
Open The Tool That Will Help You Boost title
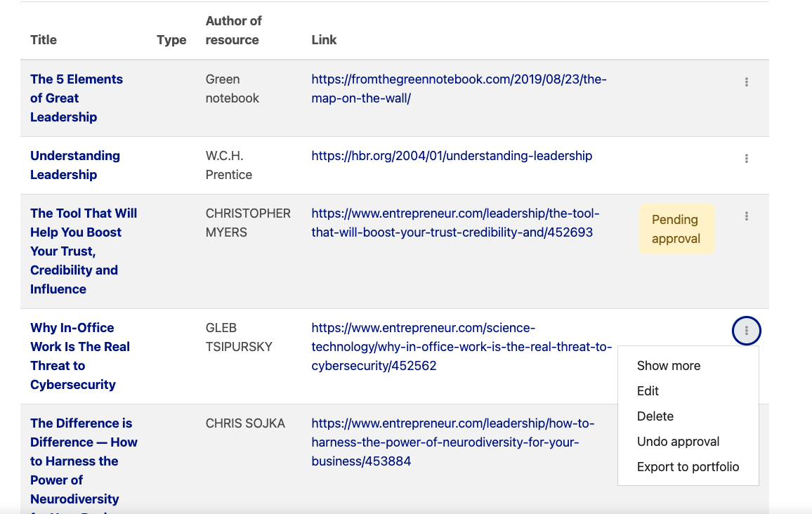pos(84,251)
